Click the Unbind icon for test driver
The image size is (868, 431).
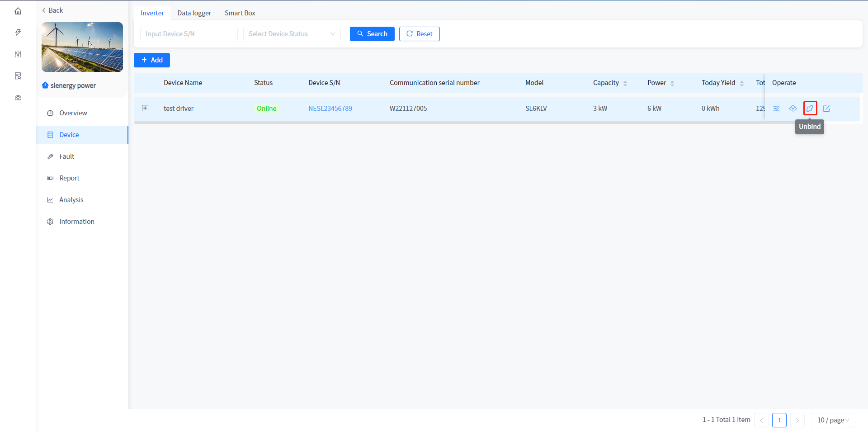810,109
